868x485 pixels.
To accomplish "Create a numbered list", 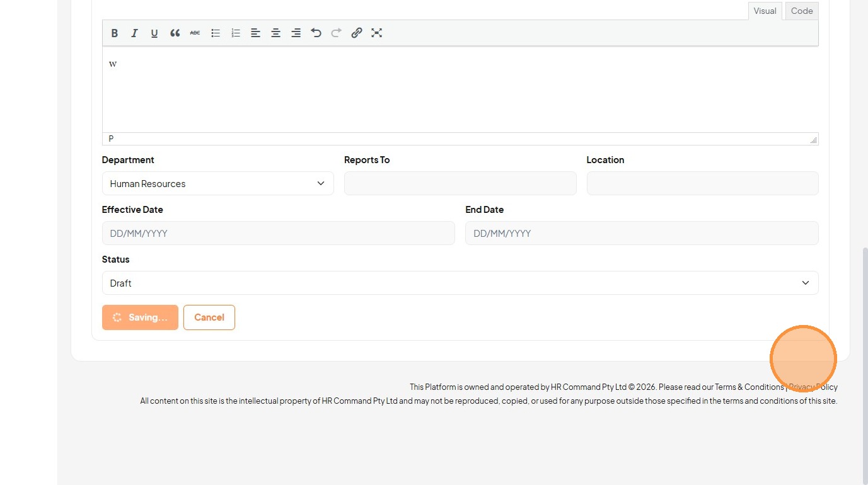I will (x=235, y=33).
